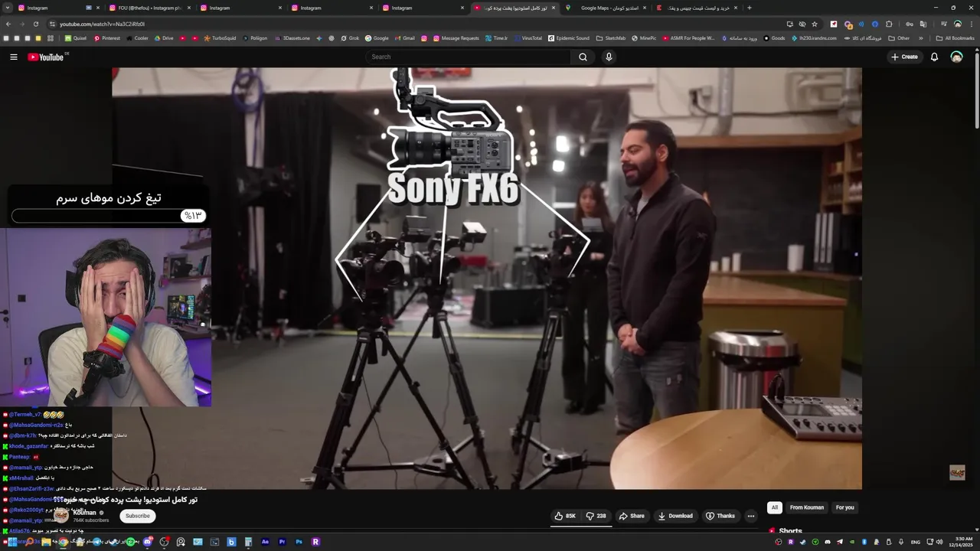Go to the YouTube home logo

(46, 57)
